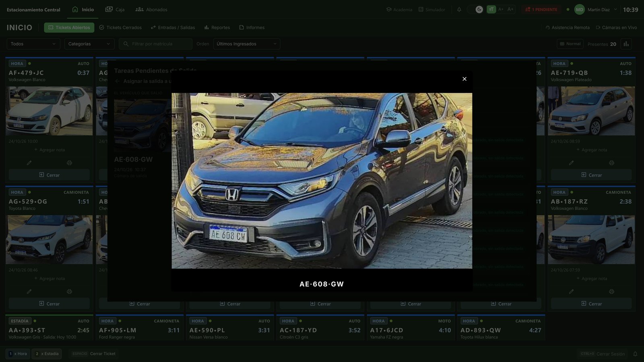Open the Abonados section
The height and width of the screenshot is (362, 644).
click(x=151, y=9)
